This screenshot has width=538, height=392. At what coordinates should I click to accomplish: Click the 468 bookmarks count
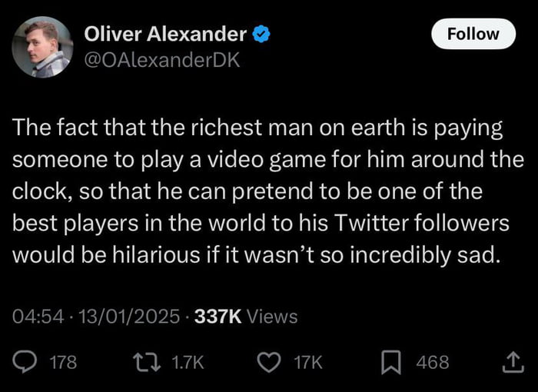tap(433, 362)
